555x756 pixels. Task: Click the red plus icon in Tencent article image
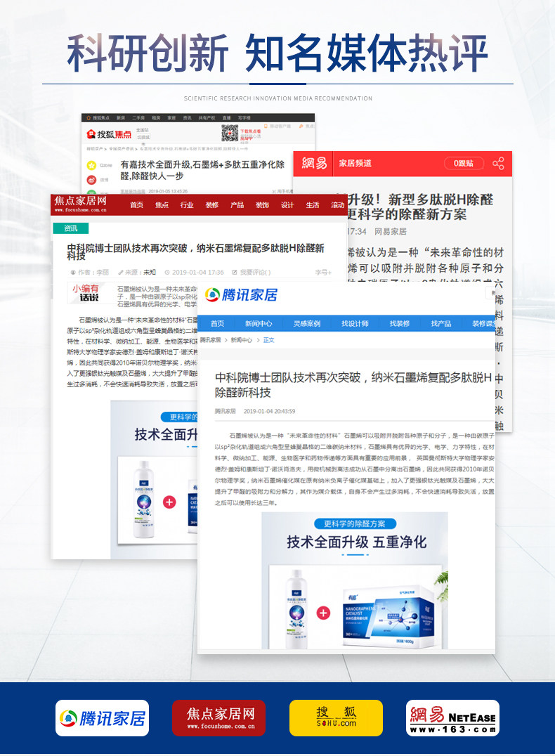pos(323,613)
